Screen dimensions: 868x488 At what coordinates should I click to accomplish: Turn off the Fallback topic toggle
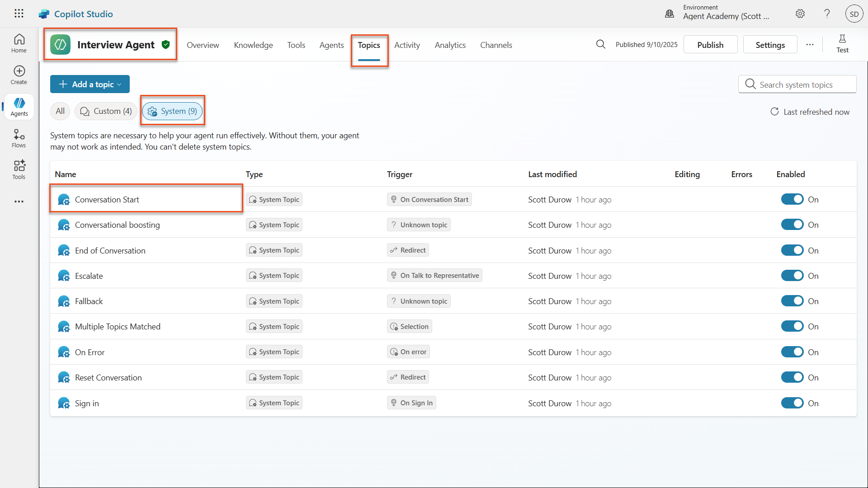[792, 301]
